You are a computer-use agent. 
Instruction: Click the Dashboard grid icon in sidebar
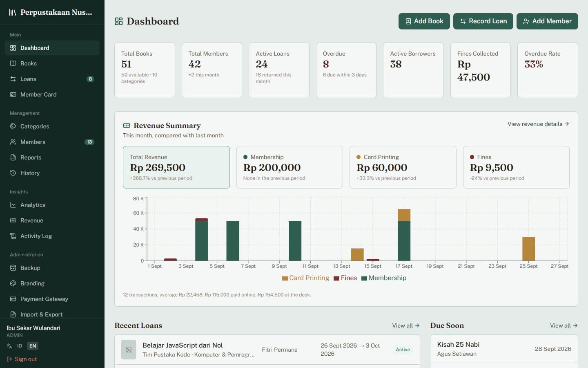coord(13,48)
